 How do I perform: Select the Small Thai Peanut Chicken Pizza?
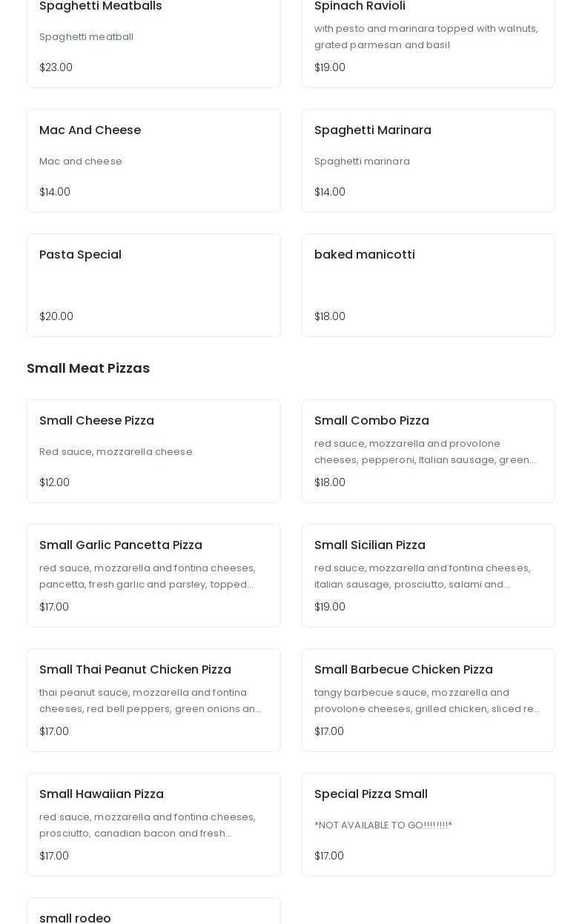pyautogui.click(x=153, y=700)
